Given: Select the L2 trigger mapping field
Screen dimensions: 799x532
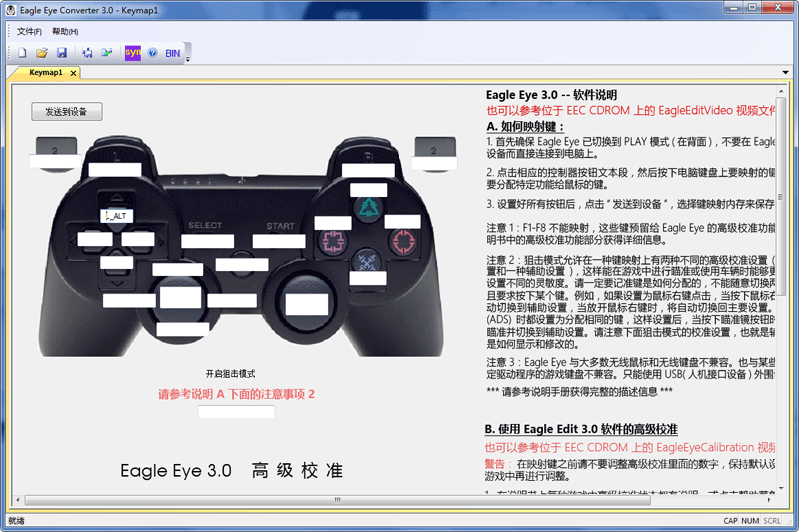Looking at the screenshot, I should [x=54, y=161].
